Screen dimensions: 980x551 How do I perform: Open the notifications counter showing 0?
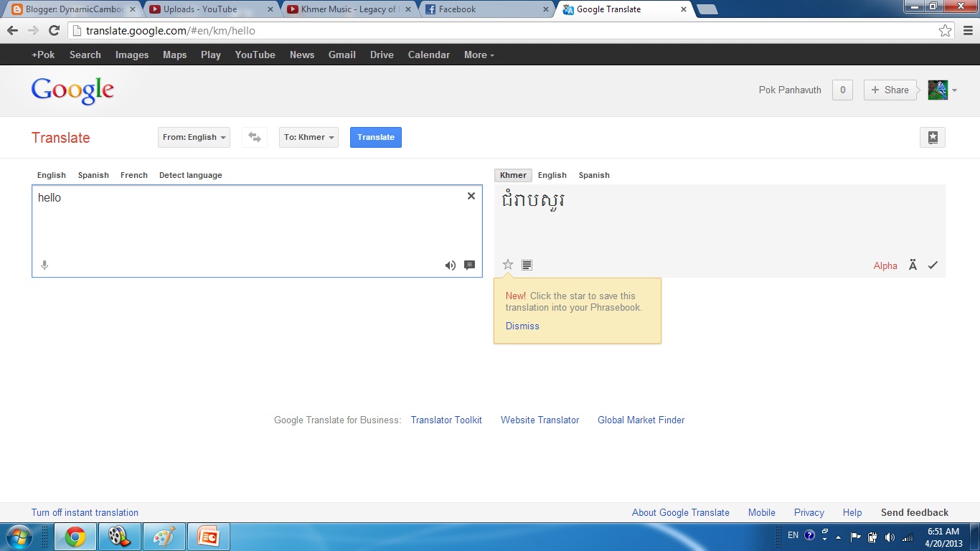pos(842,90)
